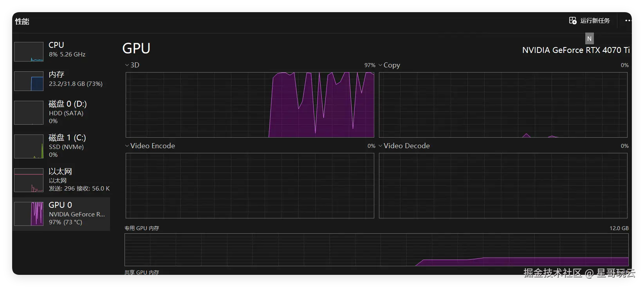
Task: Click the 专用 GPU 内存 memory graph
Action: pos(377,250)
